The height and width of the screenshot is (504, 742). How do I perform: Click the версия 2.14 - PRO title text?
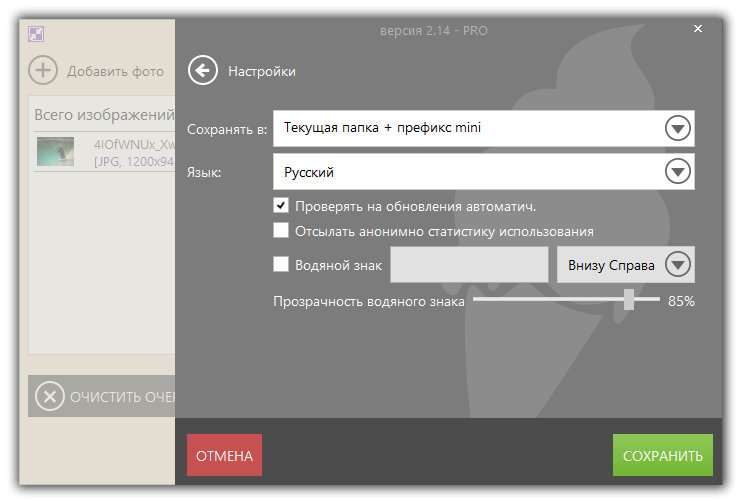click(x=433, y=31)
